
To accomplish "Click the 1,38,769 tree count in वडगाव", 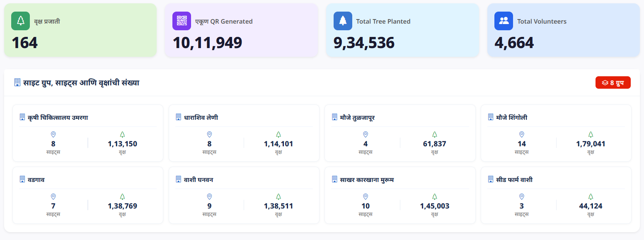I will click(x=122, y=206).
